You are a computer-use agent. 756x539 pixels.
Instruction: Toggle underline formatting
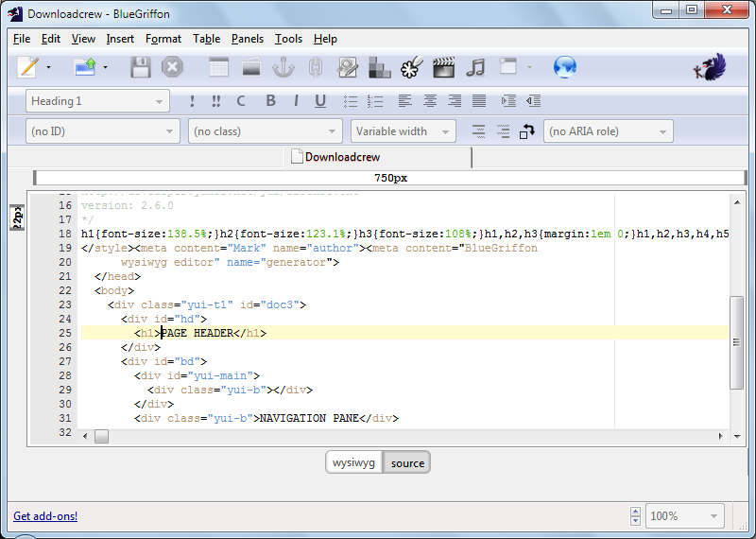(320, 101)
